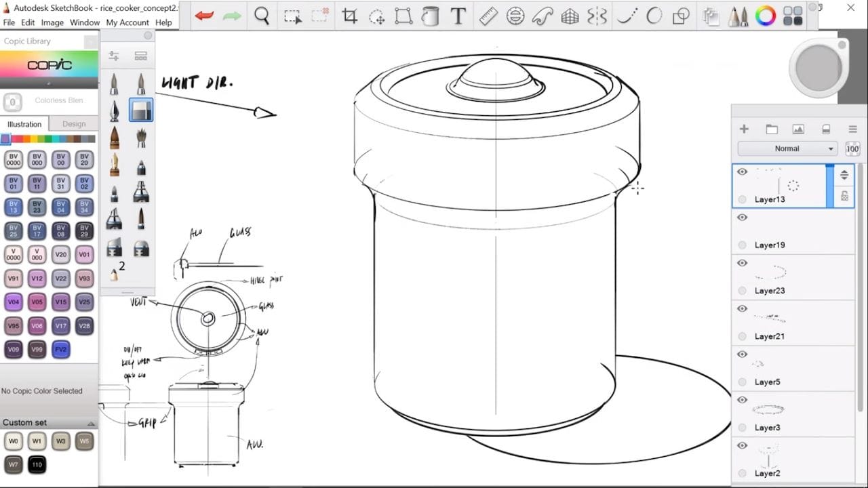Click the red Undo arrow
868x488 pixels.
pos(204,16)
